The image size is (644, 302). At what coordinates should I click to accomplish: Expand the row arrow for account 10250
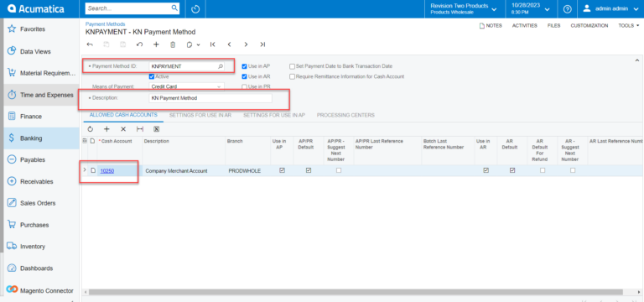85,170
